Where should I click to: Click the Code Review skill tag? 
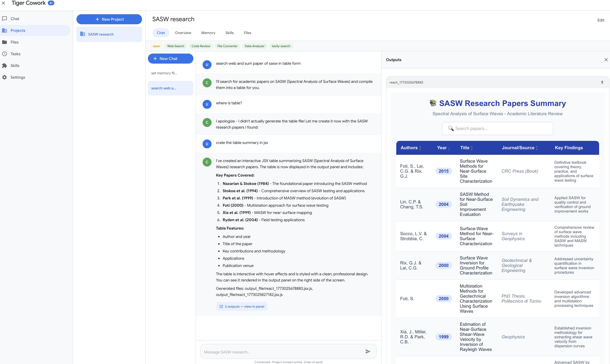[201, 46]
